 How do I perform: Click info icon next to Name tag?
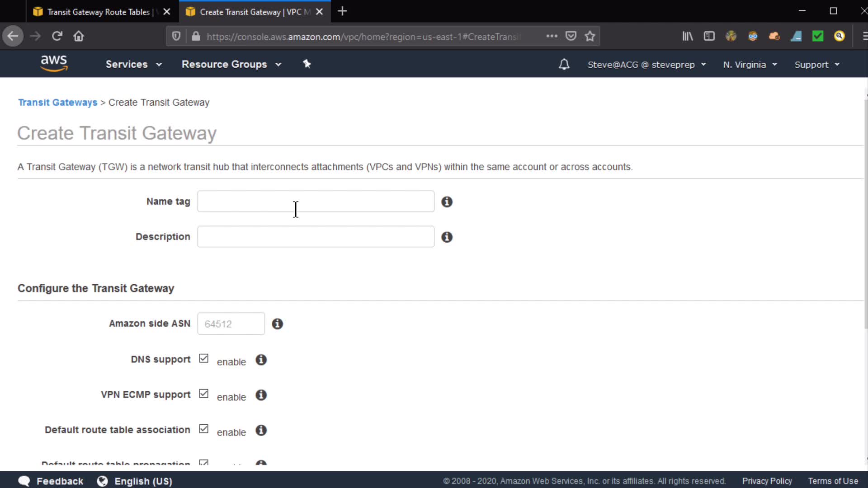point(447,202)
